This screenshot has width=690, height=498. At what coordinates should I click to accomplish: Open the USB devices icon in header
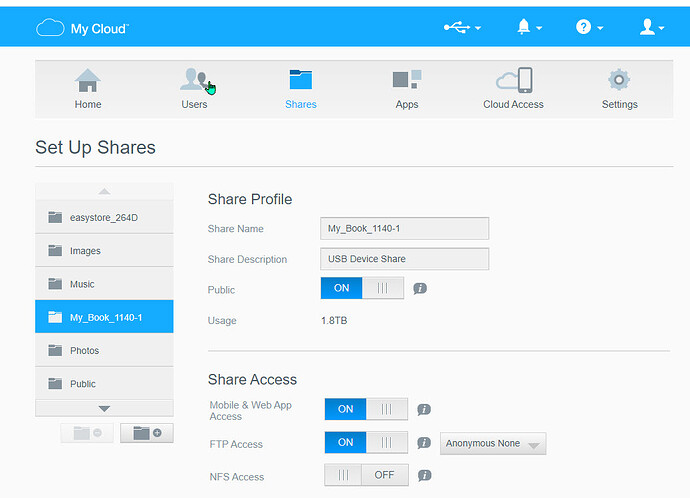pyautogui.click(x=456, y=28)
